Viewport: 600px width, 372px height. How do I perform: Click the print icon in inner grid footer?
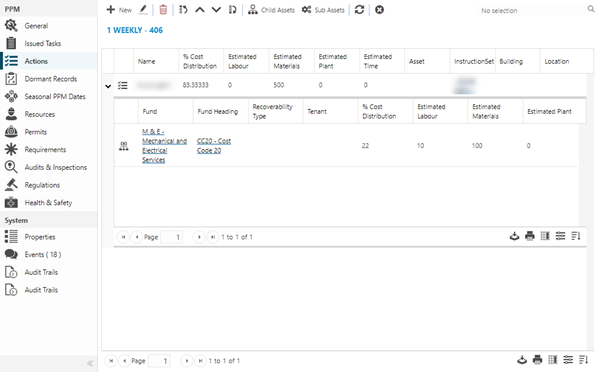530,236
